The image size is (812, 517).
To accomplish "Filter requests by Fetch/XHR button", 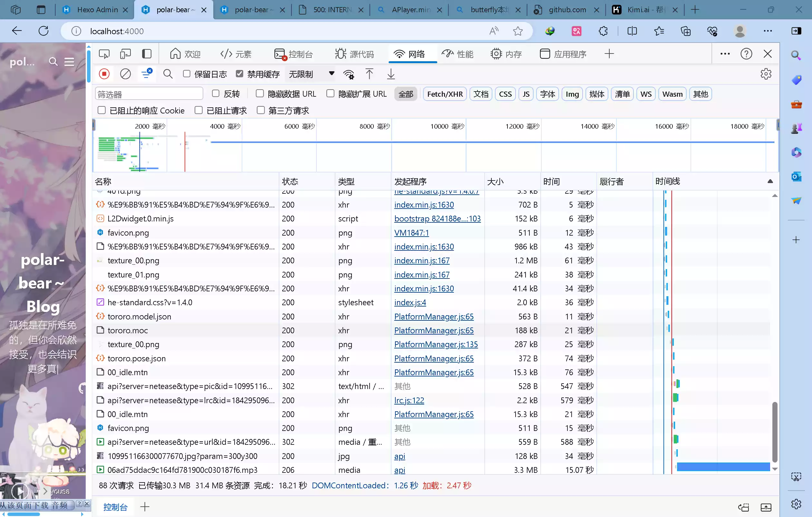I will [x=445, y=94].
